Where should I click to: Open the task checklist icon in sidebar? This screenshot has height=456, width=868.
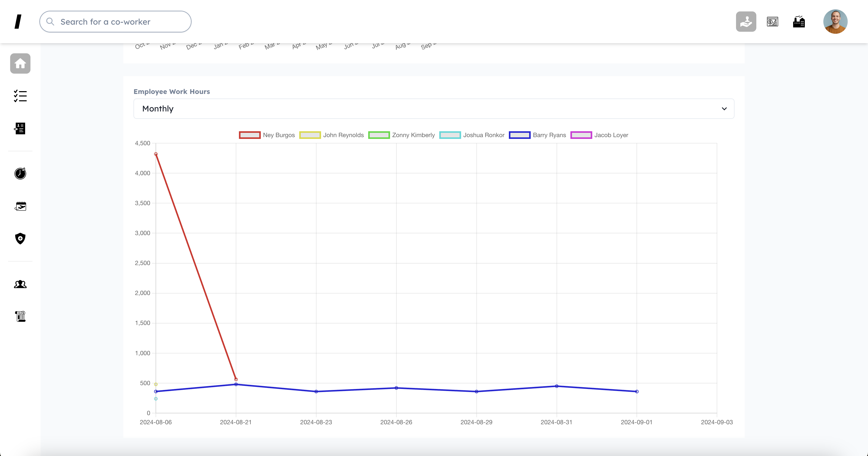[x=20, y=96]
